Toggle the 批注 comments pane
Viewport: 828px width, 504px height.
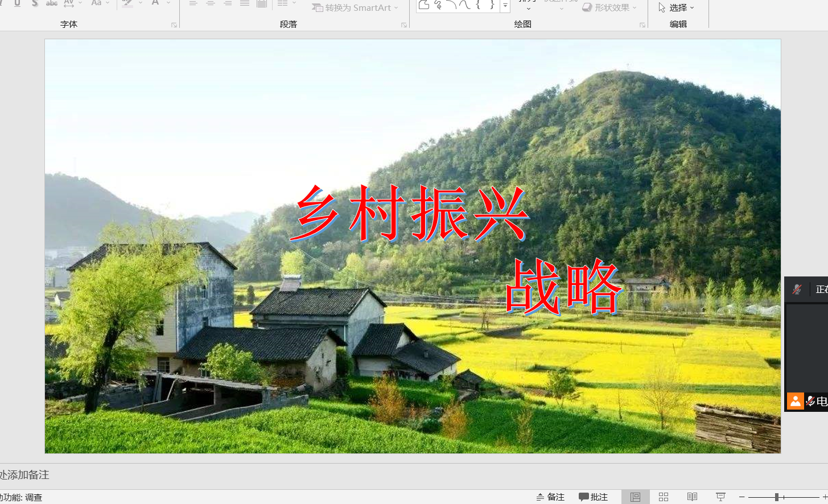pyautogui.click(x=593, y=497)
